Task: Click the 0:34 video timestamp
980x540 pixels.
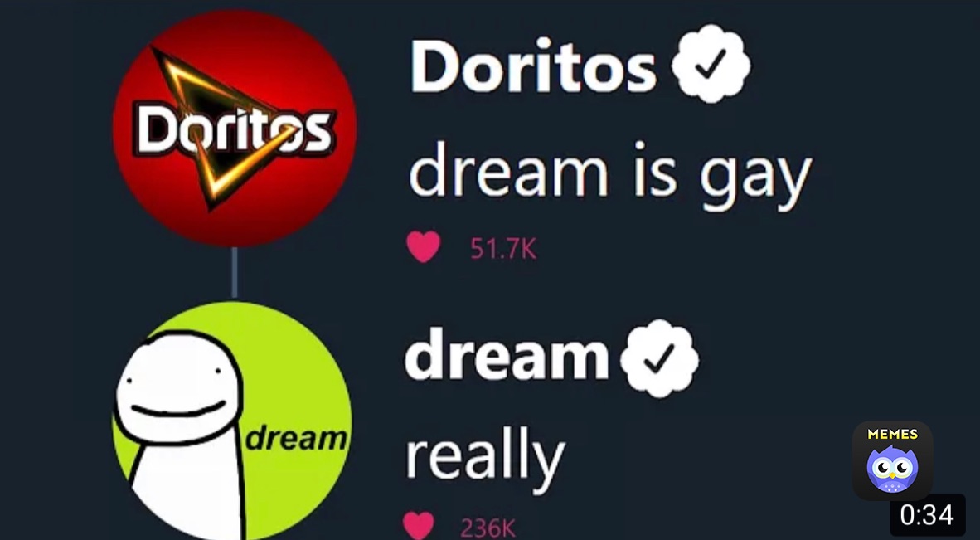Action: point(928,515)
